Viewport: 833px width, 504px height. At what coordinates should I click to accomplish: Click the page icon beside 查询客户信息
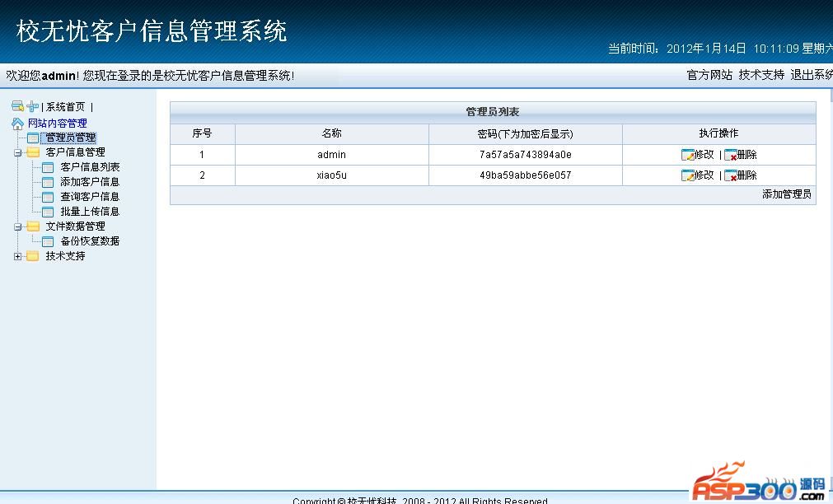[48, 197]
